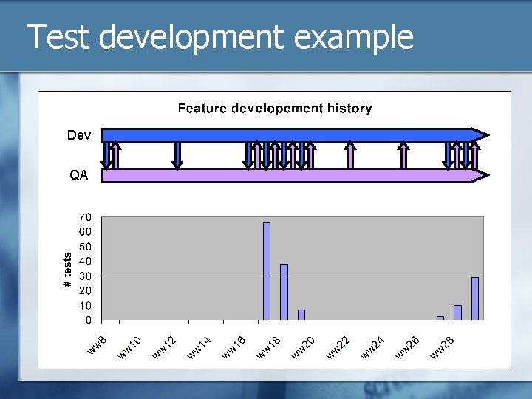
Task: Select the blue Dev timeline arrow bar
Action: (x=295, y=135)
